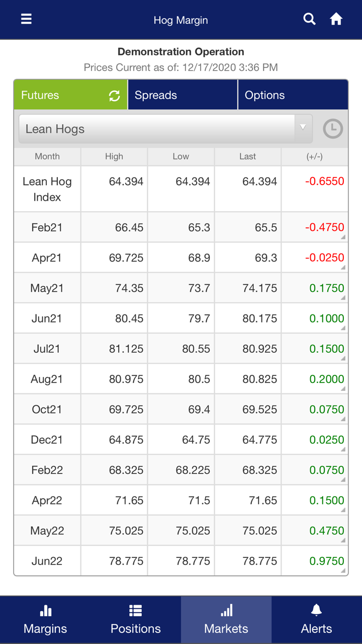Viewport: 362px width, 644px height.
Task: Open the hamburger menu
Action: coord(26,19)
